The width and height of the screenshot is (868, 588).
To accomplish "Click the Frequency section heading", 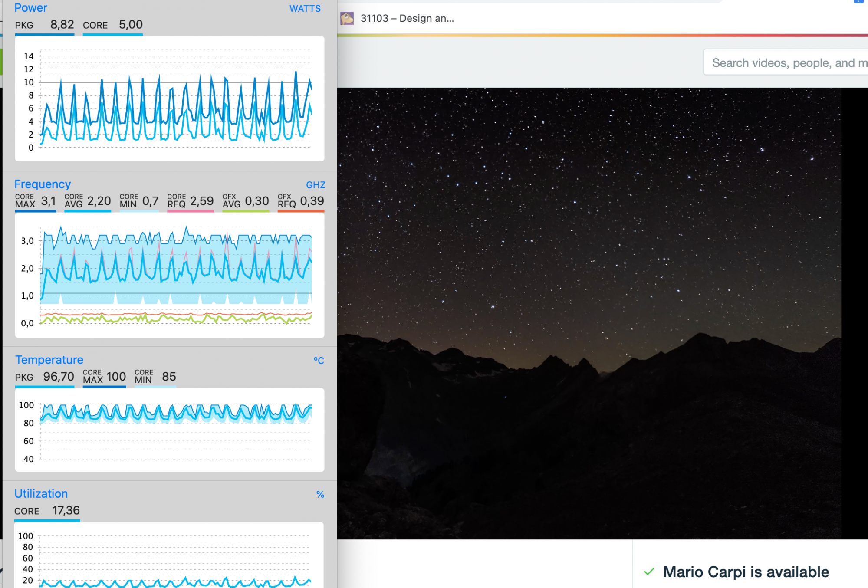I will pos(42,184).
